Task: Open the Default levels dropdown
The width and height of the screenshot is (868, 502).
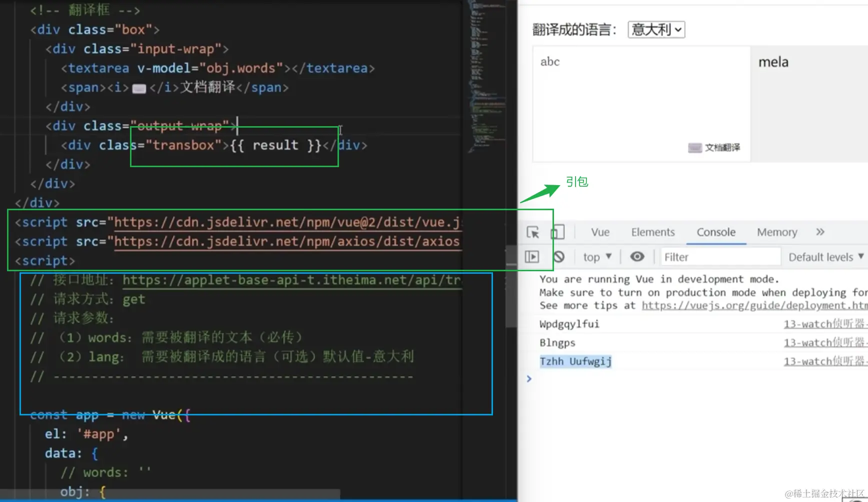Action: pos(826,257)
